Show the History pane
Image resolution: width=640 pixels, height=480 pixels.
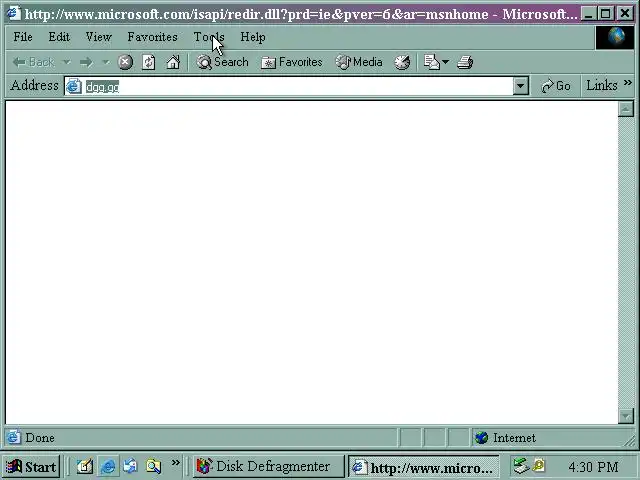[x=402, y=62]
